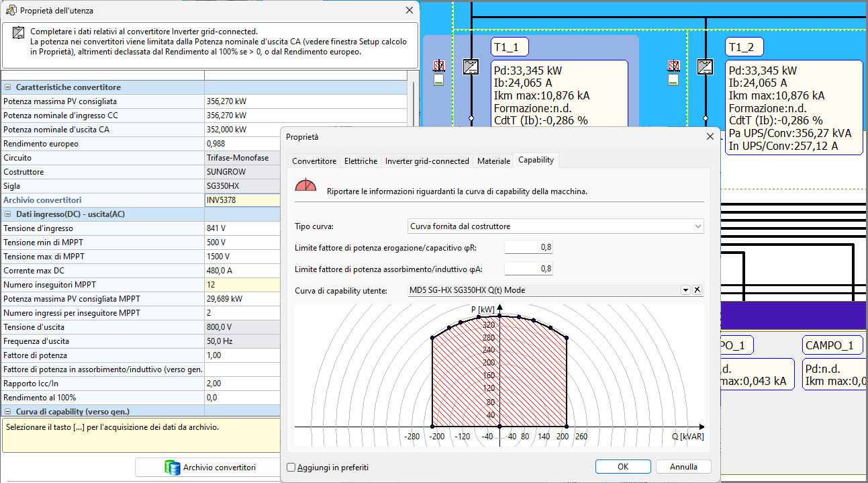Image resolution: width=868 pixels, height=483 pixels.
Task: Select the inverter symbol left of T1_2
Action: coord(705,67)
